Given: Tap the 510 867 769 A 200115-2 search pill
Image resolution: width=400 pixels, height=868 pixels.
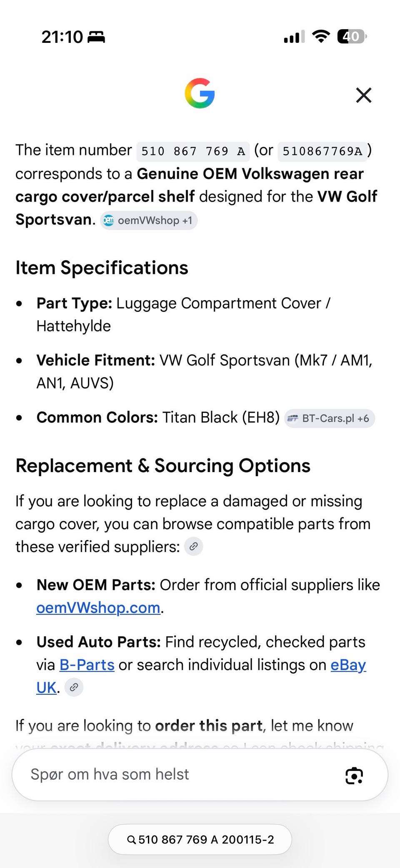Looking at the screenshot, I should click(200, 839).
